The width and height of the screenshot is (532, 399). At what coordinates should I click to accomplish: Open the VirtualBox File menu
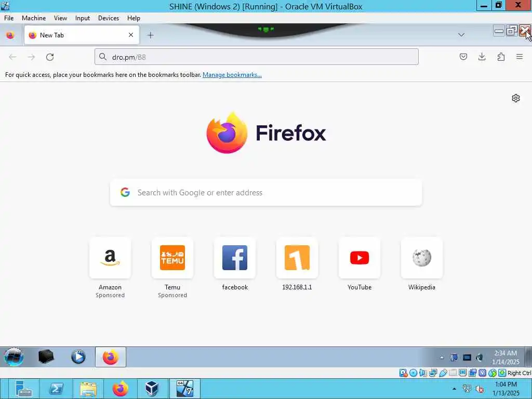(9, 18)
